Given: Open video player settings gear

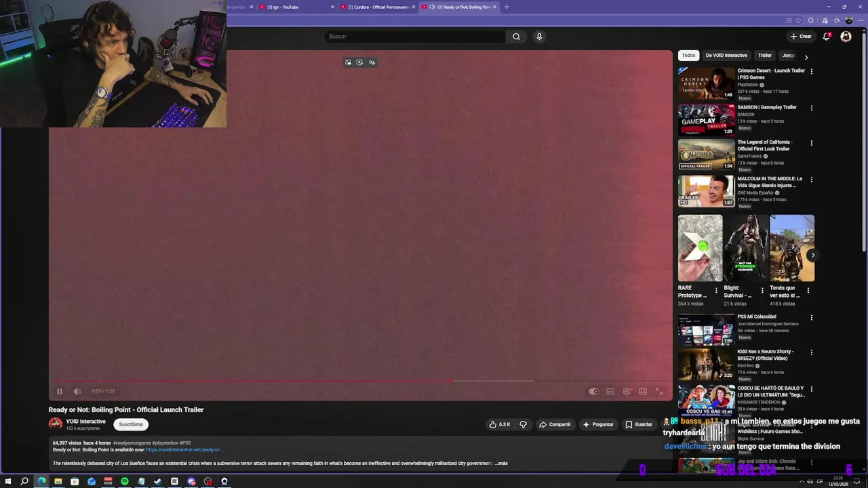Looking at the screenshot, I should 627,391.
